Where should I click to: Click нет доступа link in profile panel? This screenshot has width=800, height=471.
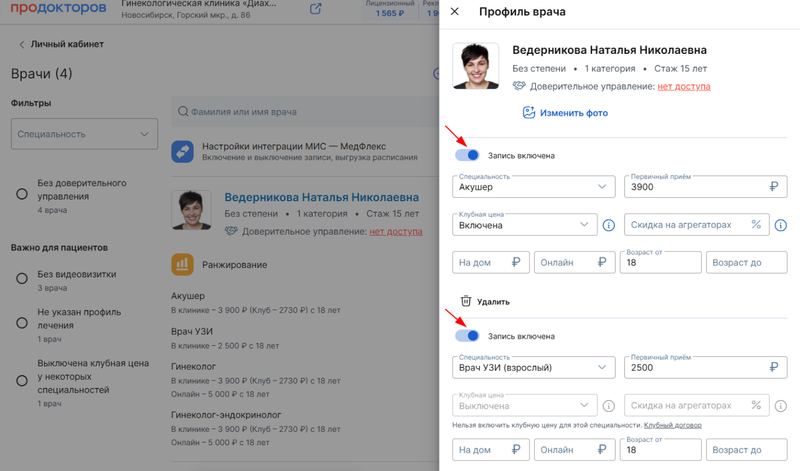tap(684, 86)
